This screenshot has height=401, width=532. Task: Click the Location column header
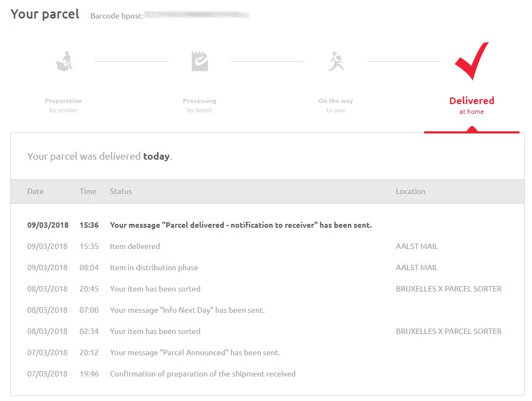pos(411,191)
